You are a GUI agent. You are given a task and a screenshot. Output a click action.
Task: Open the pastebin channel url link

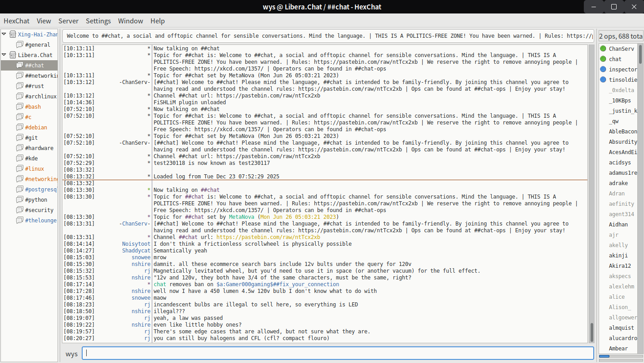(x=268, y=237)
